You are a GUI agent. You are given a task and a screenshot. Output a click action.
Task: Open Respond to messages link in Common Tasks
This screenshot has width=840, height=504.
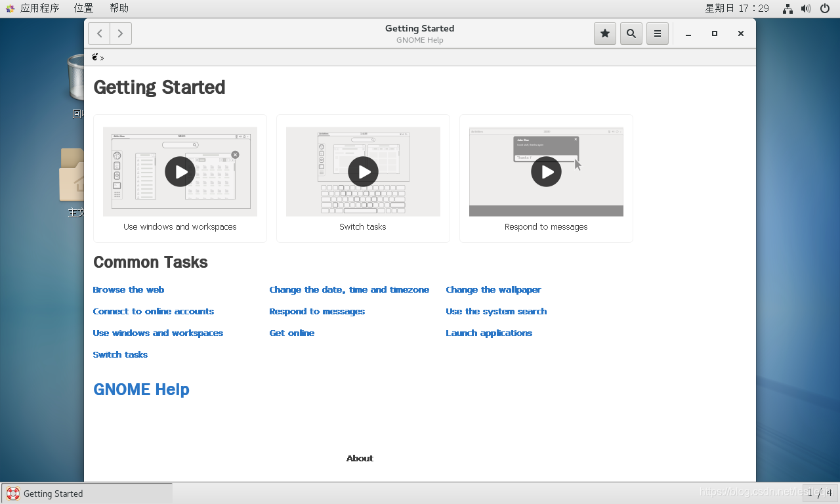click(317, 311)
